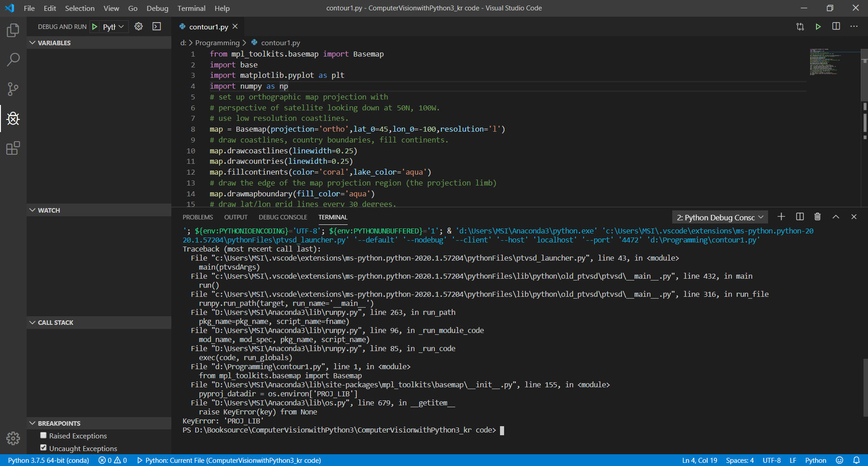868x466 pixels.
Task: Open the Edit menu
Action: pos(50,8)
